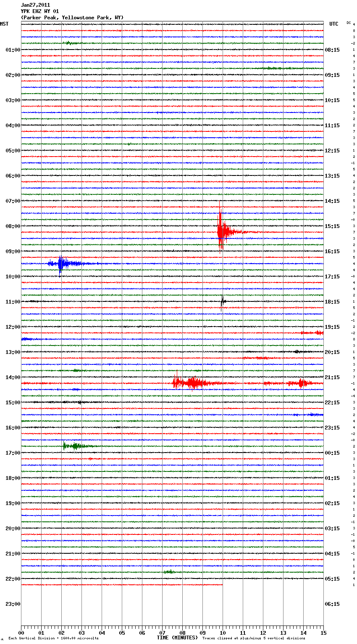
Task: Select the 10:00 MST time label
Action: [13, 277]
